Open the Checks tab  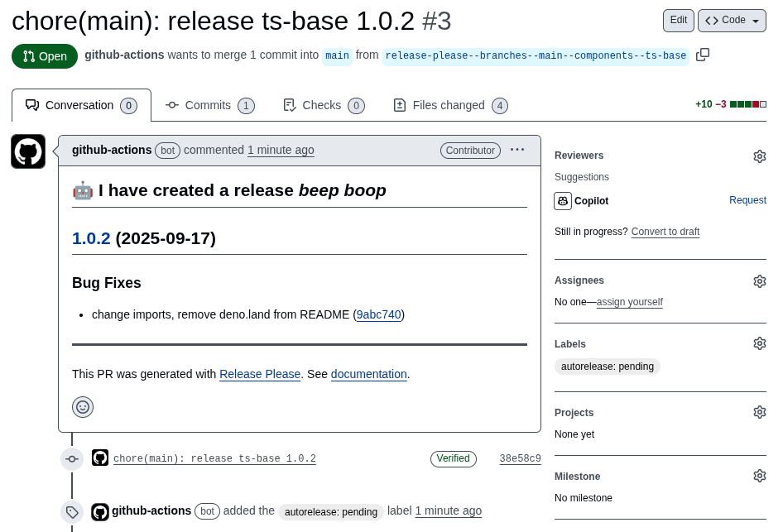tap(323, 105)
